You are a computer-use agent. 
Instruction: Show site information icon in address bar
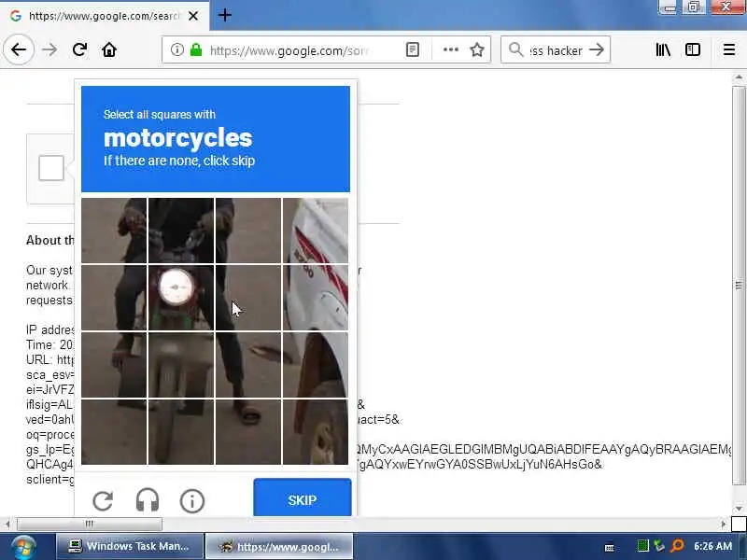pyautogui.click(x=176, y=49)
